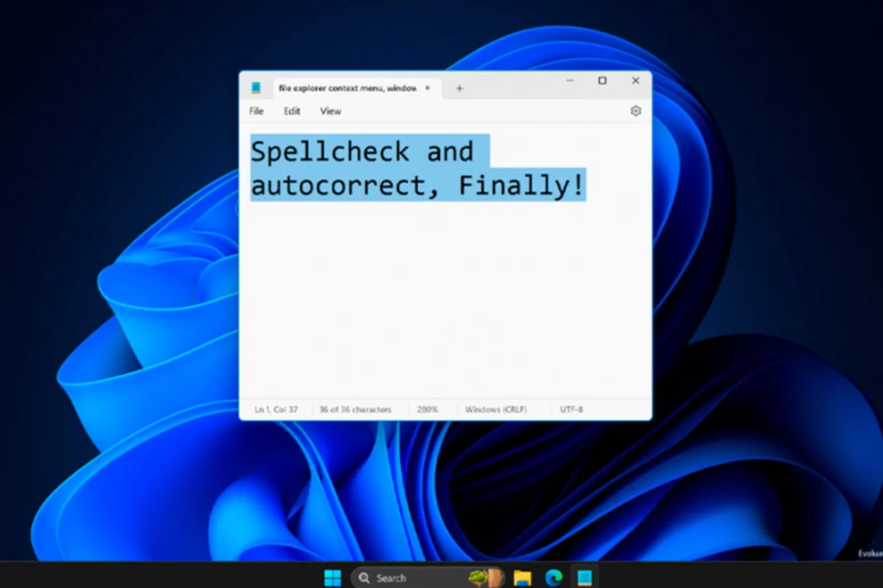
Task: Open Microsoft Edge from the taskbar
Action: (x=554, y=578)
